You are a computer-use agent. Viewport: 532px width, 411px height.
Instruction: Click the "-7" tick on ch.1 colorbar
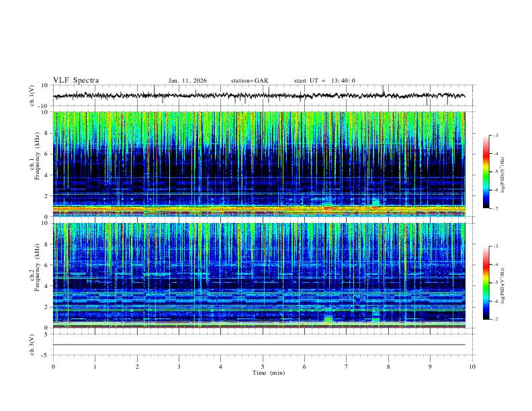click(495, 208)
